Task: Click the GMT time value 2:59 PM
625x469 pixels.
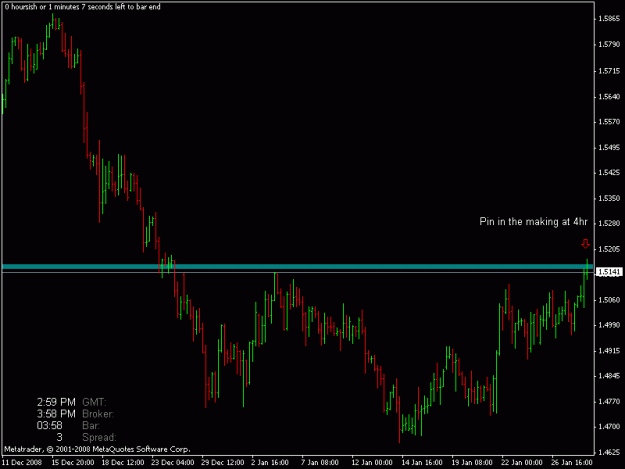Action: point(56,402)
